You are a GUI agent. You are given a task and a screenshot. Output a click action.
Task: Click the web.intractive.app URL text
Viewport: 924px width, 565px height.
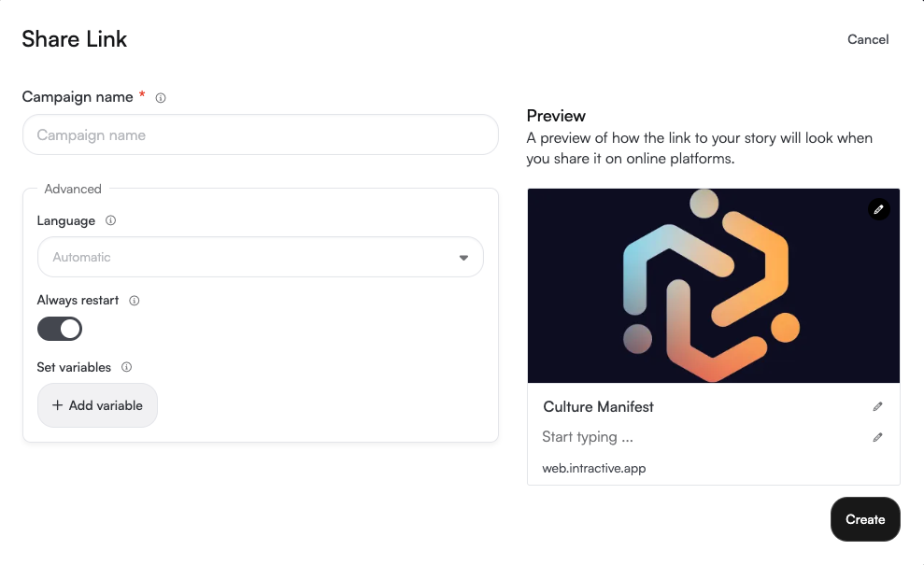click(593, 468)
